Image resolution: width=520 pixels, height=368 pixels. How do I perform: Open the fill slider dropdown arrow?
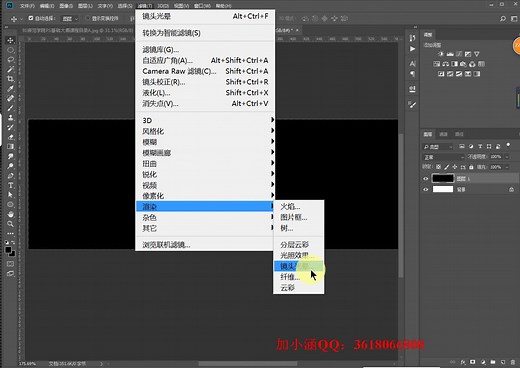click(507, 167)
